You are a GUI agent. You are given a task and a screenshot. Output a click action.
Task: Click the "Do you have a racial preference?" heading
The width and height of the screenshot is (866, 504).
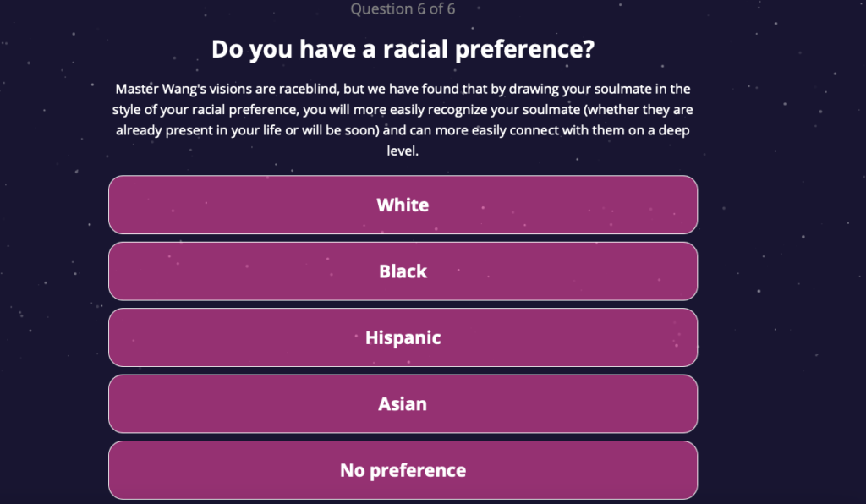tap(403, 49)
